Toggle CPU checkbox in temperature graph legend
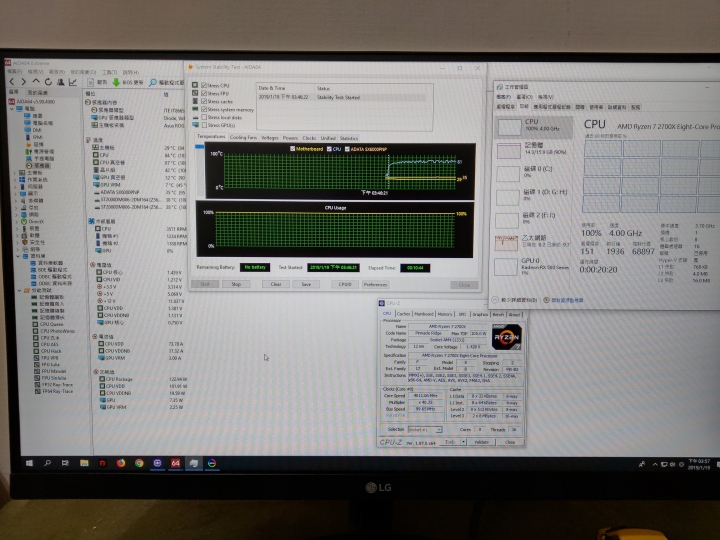This screenshot has width=720, height=540. click(329, 149)
